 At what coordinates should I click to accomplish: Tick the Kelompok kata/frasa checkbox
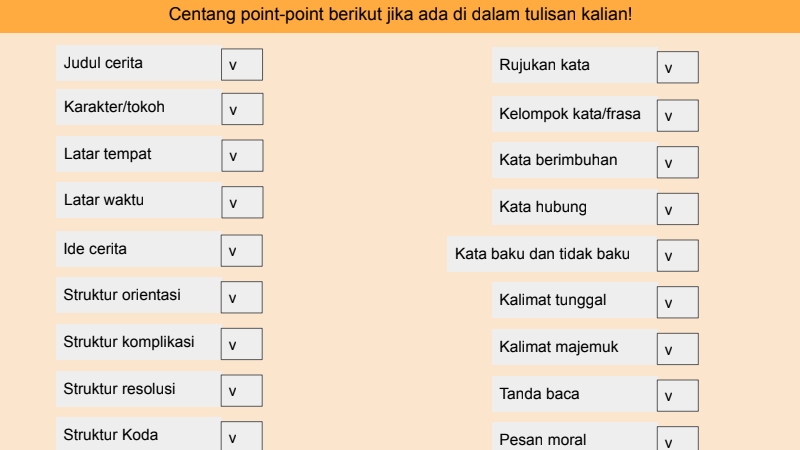(x=678, y=115)
